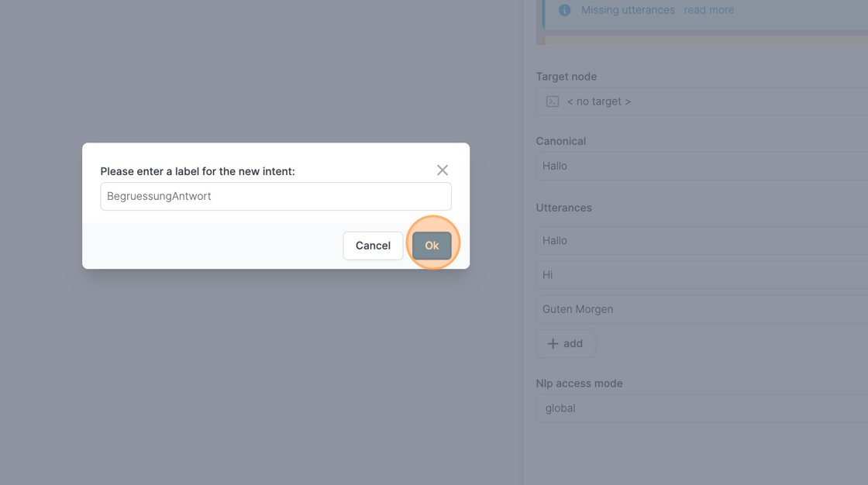The height and width of the screenshot is (485, 868).
Task: Click the Missing utterances notice text
Action: pyautogui.click(x=628, y=10)
